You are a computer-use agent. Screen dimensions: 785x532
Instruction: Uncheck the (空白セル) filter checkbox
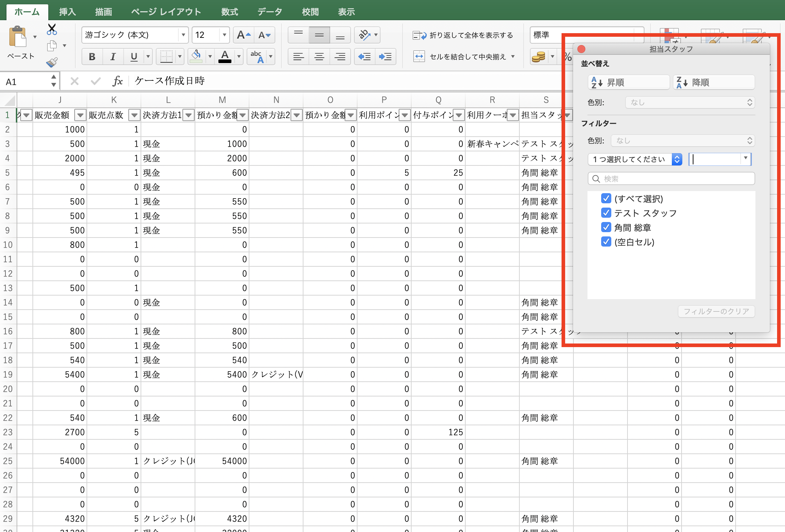(x=606, y=241)
